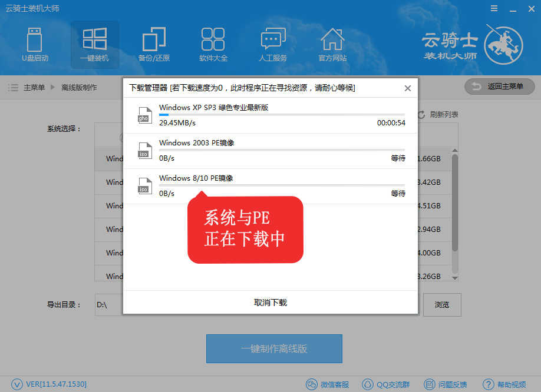
Task: Open 问题反馈 feedback
Action: click(x=445, y=384)
